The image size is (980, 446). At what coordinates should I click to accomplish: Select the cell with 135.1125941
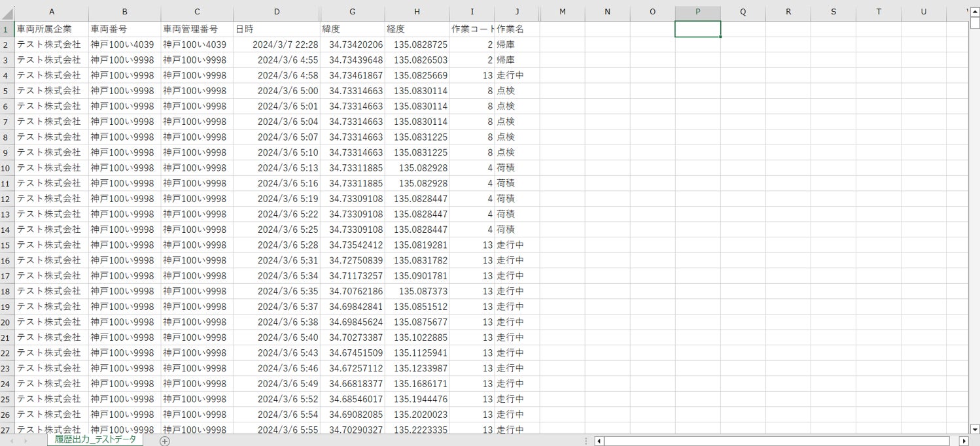(417, 352)
